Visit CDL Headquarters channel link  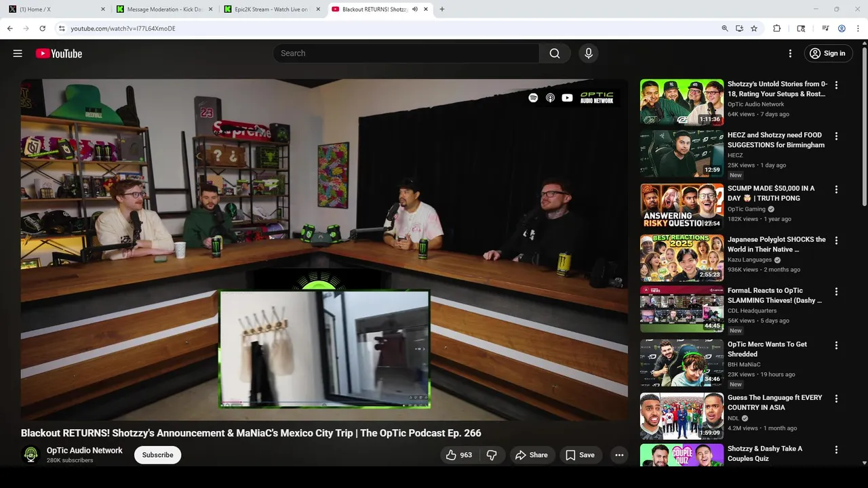point(752,310)
